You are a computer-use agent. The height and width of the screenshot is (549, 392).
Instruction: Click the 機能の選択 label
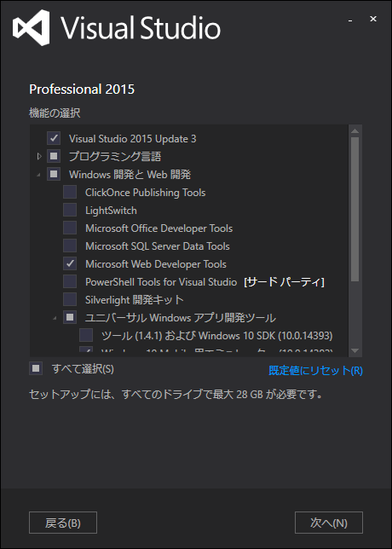(x=55, y=113)
